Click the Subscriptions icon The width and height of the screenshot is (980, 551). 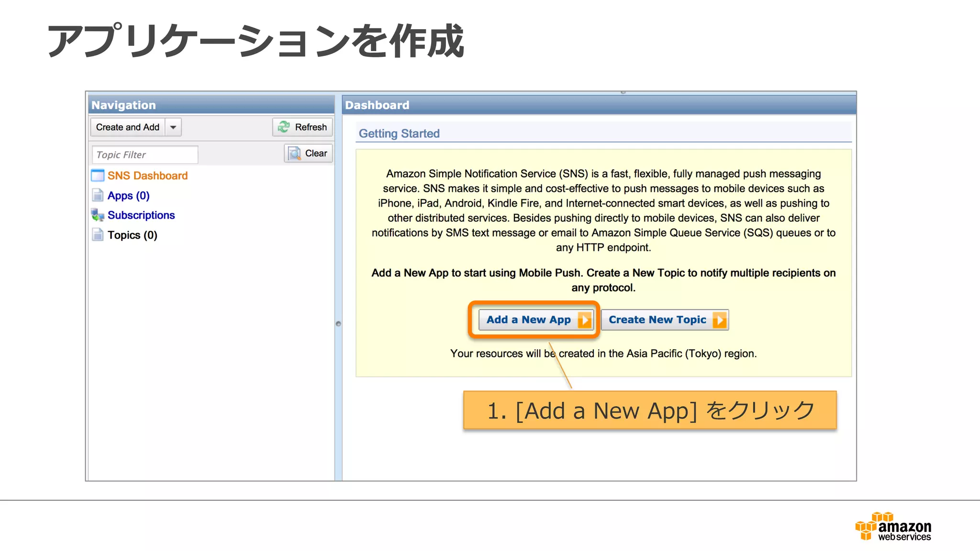(98, 215)
